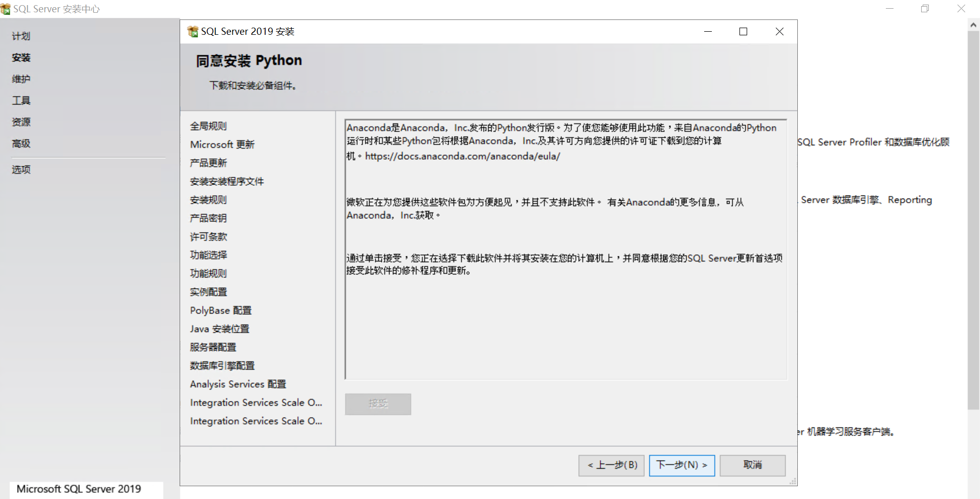Click the 机器学习服务客户端 text in background
This screenshot has width=980, height=499.
pyautogui.click(x=850, y=432)
